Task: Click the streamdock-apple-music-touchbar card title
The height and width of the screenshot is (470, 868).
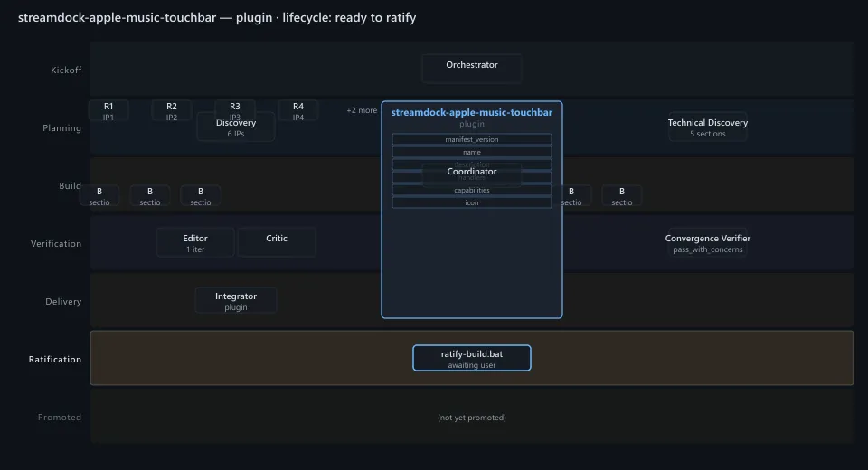Action: click(x=472, y=112)
